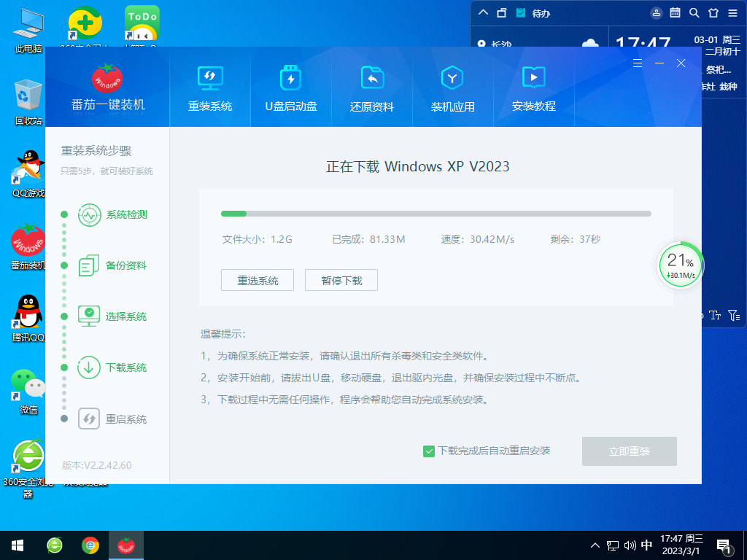Open the widget calendar icon
Viewport: 747px width, 560px height.
click(x=675, y=13)
